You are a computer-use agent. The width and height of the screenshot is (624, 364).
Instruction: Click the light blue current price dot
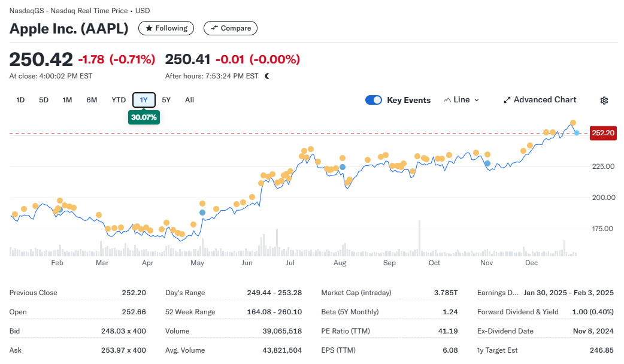click(x=577, y=133)
